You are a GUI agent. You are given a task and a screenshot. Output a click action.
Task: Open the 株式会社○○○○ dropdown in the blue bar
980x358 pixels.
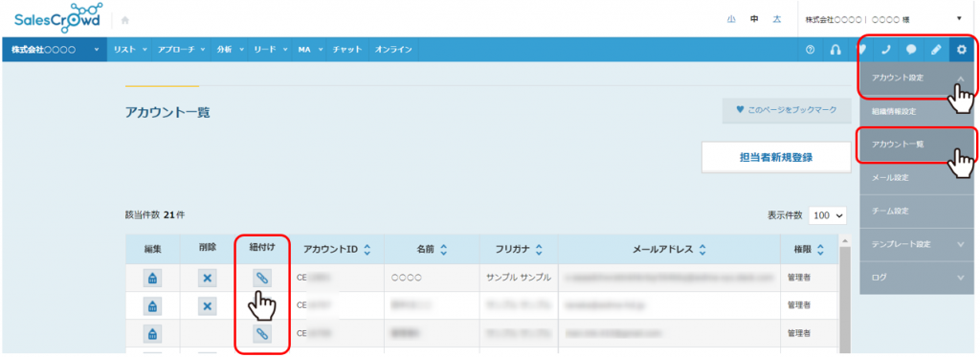tap(55, 50)
